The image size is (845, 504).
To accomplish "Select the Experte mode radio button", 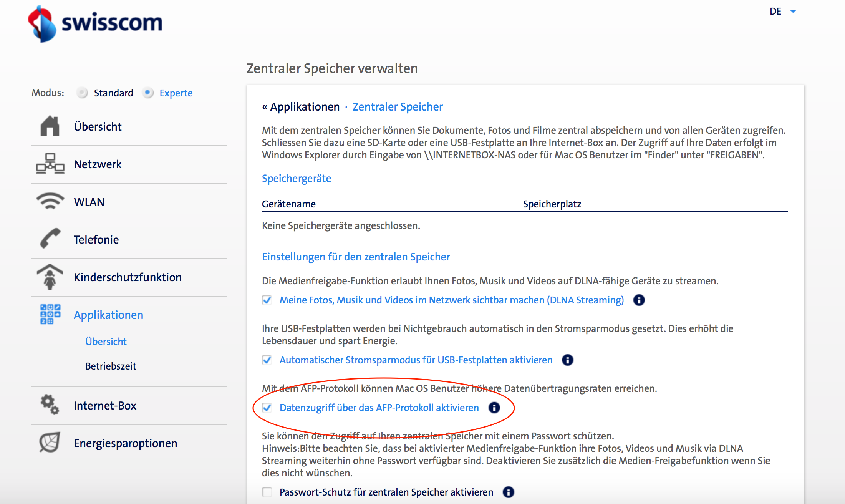I will pyautogui.click(x=147, y=93).
